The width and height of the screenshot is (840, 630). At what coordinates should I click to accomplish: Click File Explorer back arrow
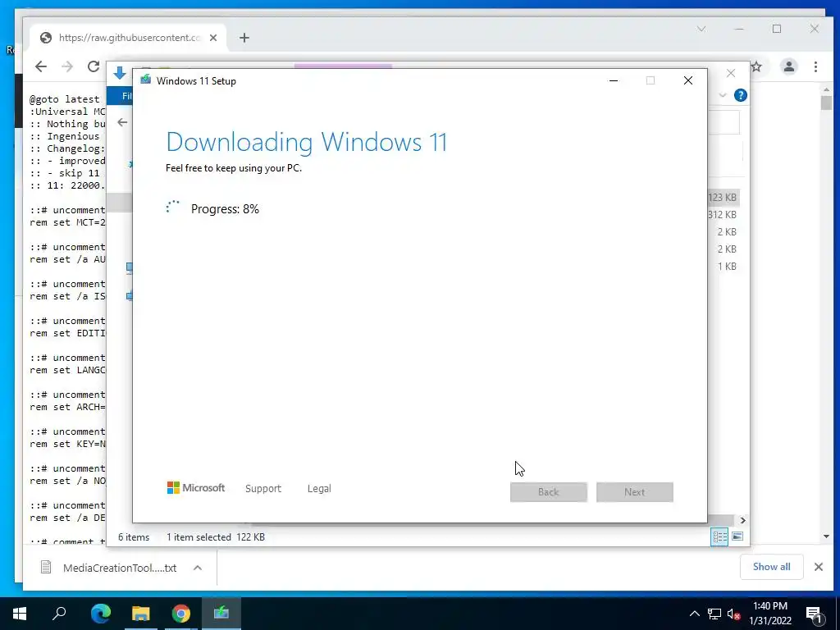(x=122, y=122)
